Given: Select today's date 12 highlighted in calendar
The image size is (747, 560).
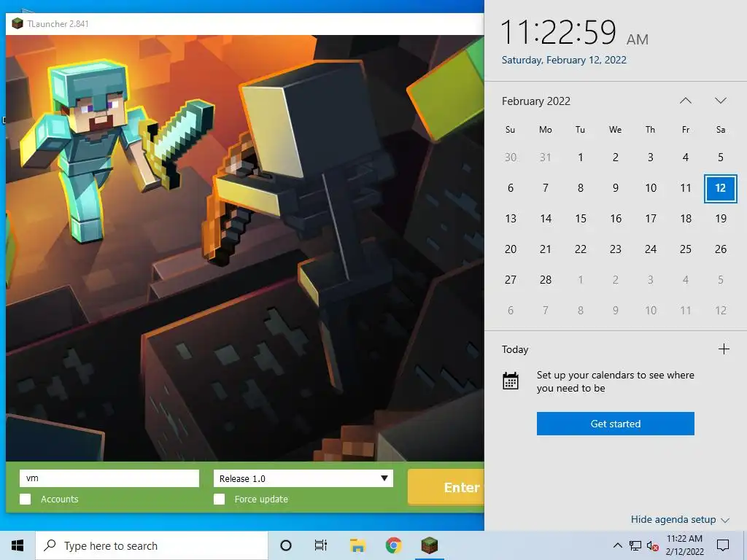Looking at the screenshot, I should tap(721, 188).
